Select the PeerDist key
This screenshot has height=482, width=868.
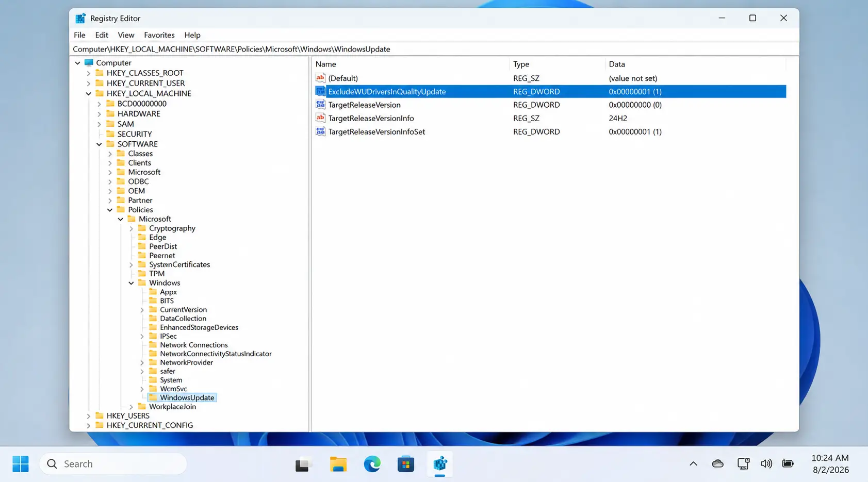(163, 246)
